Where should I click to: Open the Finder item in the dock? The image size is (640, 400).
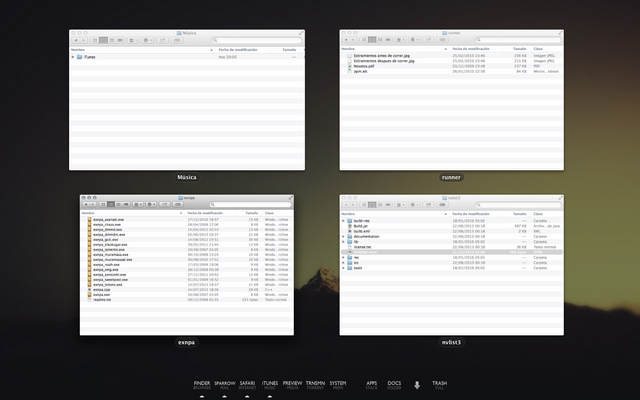201,384
